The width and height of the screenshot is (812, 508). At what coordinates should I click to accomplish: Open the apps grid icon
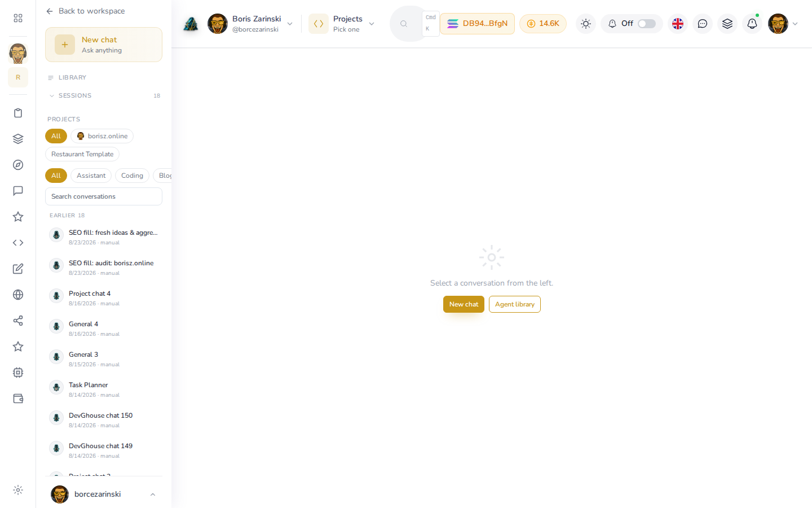coord(18,18)
